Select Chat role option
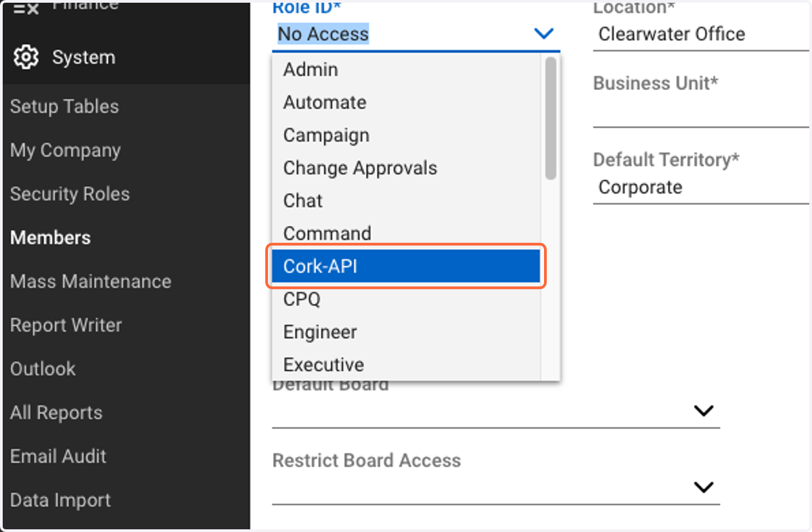Screen dimensions: 812x532 coord(406,201)
